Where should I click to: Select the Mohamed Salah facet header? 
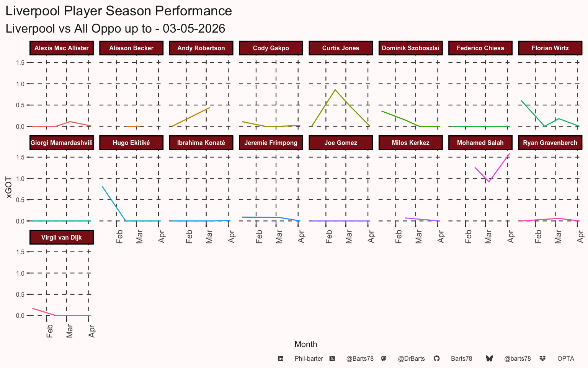[480, 143]
